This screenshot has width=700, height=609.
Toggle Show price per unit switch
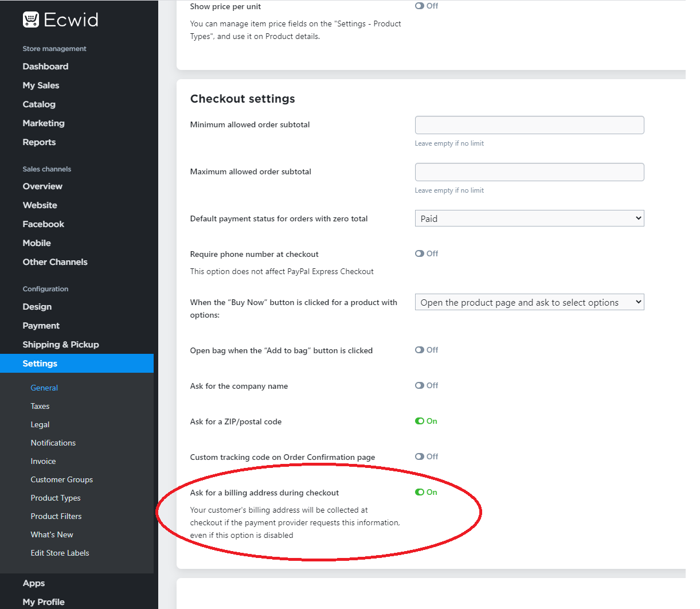(420, 6)
